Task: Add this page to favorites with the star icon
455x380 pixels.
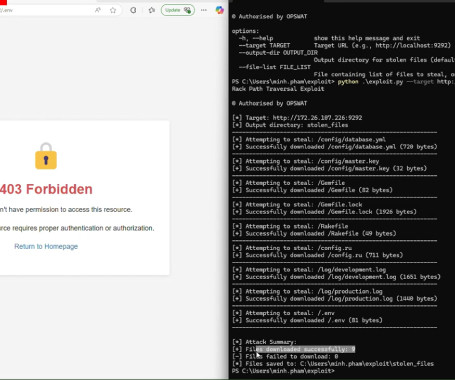Action: pos(113,10)
